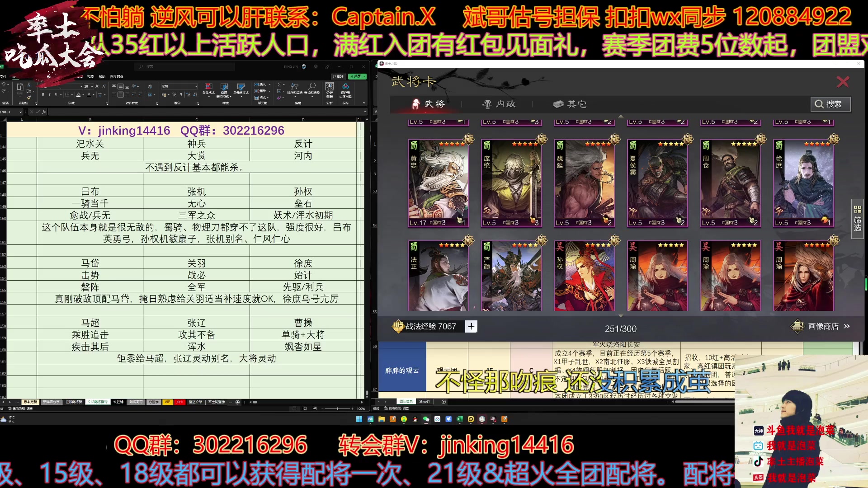Switch to Page Break Preview in status bar
The height and width of the screenshot is (488, 868).
click(315, 408)
